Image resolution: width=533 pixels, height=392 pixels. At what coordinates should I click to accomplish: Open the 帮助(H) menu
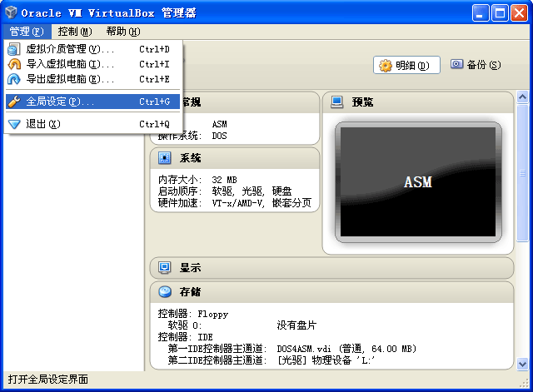(123, 32)
